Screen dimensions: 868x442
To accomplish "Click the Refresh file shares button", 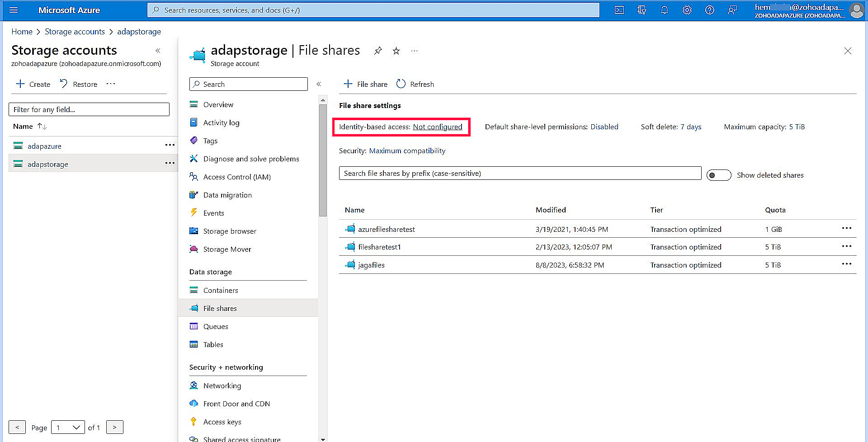I will pyautogui.click(x=415, y=84).
